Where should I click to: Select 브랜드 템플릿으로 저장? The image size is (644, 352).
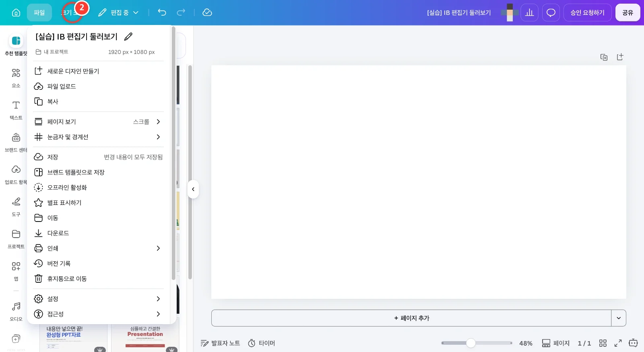(98, 172)
